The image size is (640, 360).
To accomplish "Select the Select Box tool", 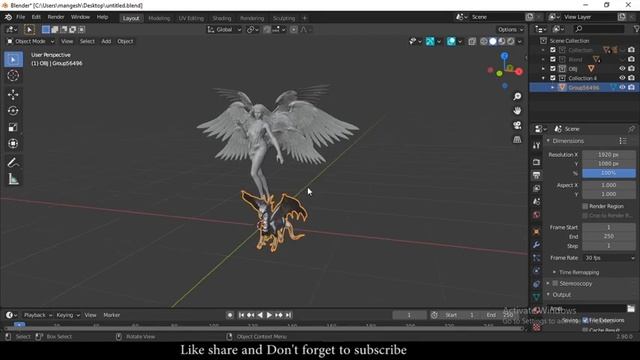I will (13, 60).
